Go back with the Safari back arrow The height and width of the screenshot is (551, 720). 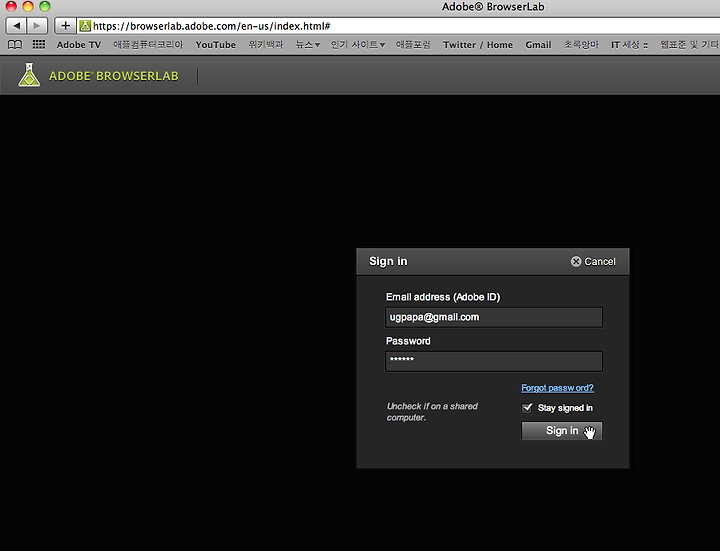click(16, 26)
